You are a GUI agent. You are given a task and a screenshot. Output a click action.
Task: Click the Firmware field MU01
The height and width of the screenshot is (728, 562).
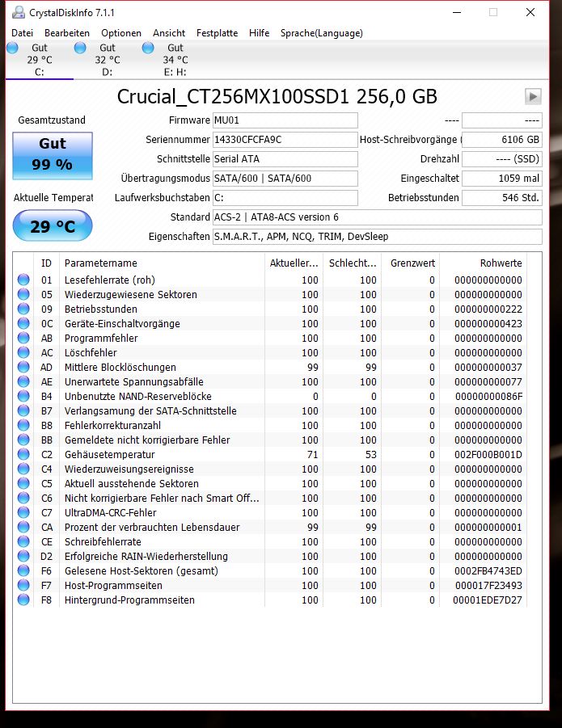(285, 120)
